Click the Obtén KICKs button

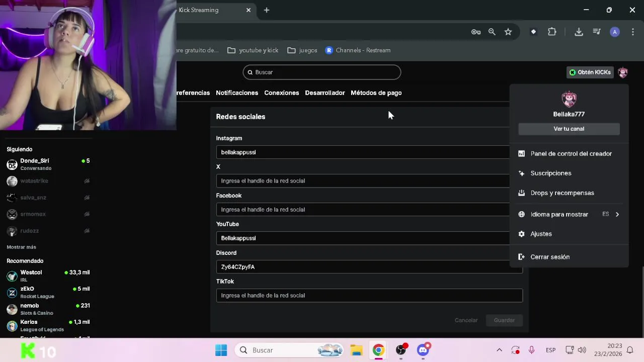coord(590,72)
